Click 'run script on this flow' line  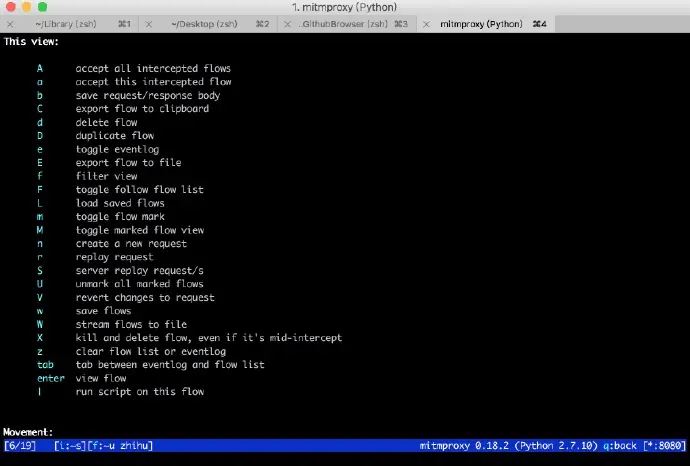[140, 392]
